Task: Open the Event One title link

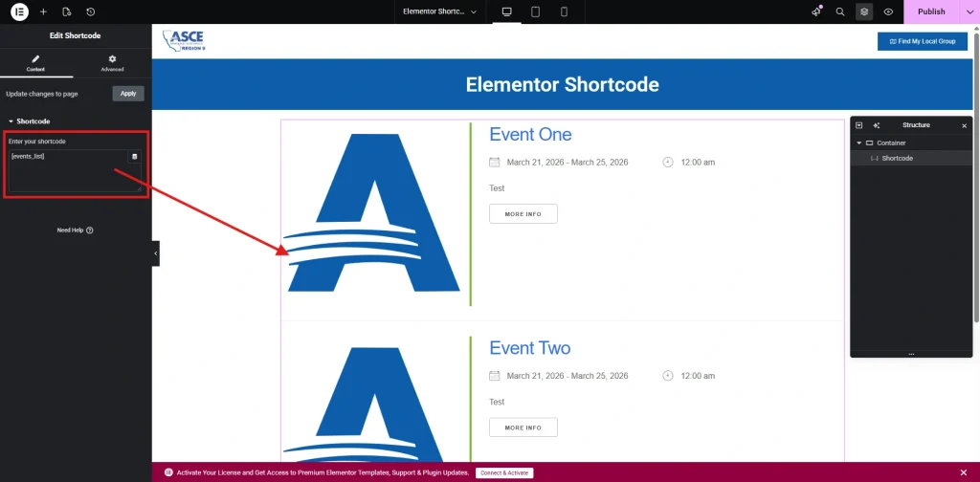Action: 530,134
